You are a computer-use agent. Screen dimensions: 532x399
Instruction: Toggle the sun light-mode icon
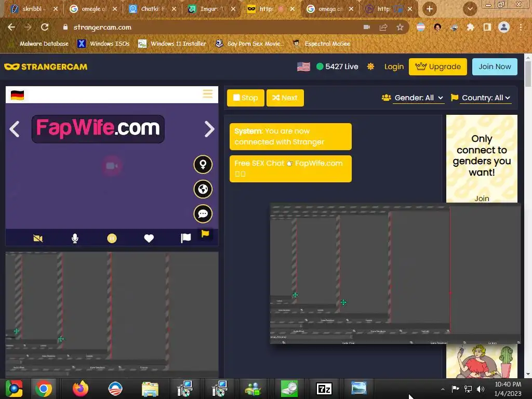tap(370, 66)
